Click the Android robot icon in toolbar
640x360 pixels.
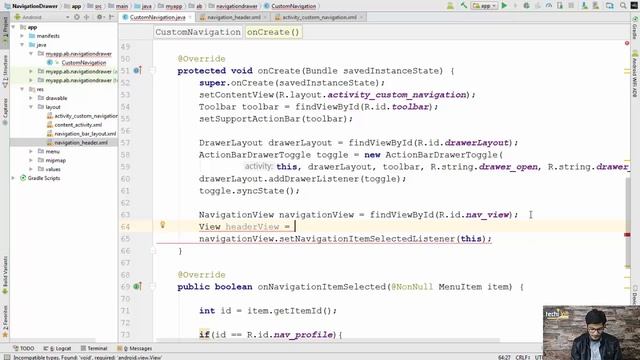(x=450, y=6)
